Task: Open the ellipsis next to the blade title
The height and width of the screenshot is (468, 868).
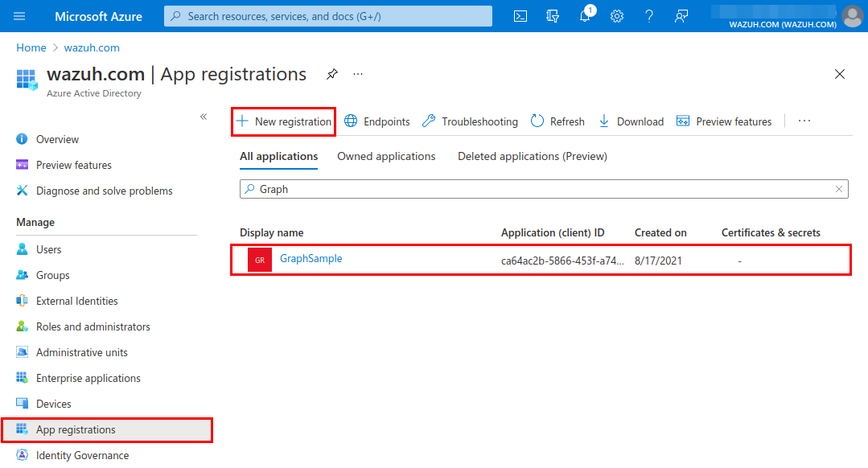Action: click(x=358, y=74)
